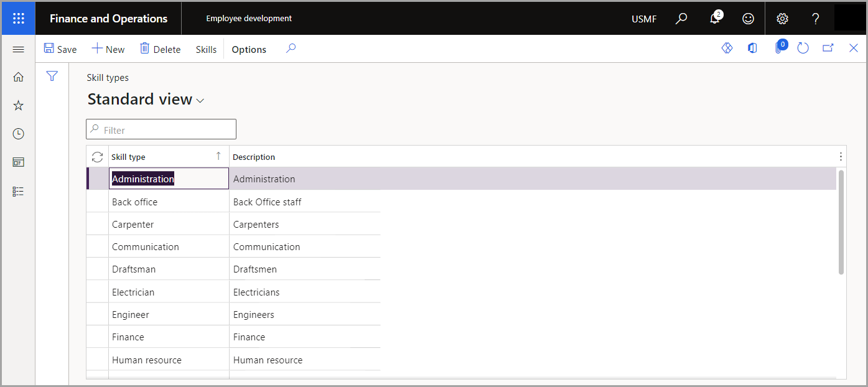Open USMF company picker

tap(644, 19)
